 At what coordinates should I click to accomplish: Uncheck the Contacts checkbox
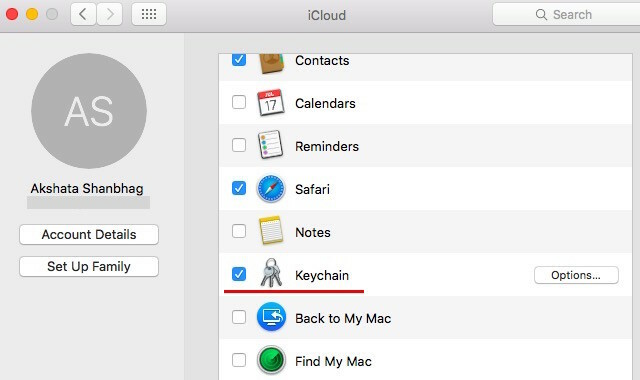[239, 60]
